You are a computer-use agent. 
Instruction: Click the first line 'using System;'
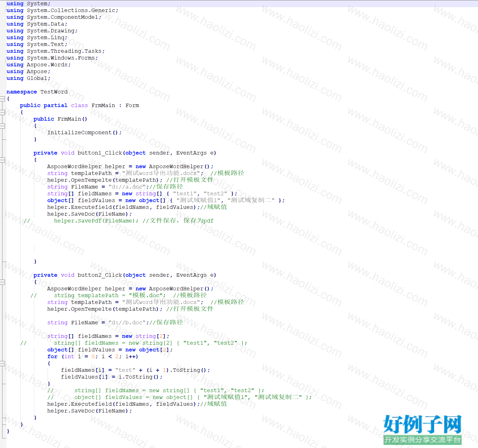28,4
